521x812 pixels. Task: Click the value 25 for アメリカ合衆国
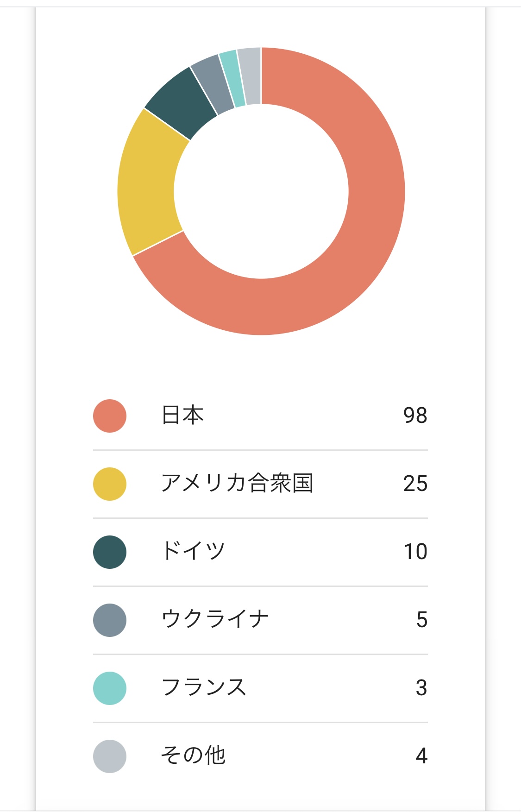[x=415, y=484]
